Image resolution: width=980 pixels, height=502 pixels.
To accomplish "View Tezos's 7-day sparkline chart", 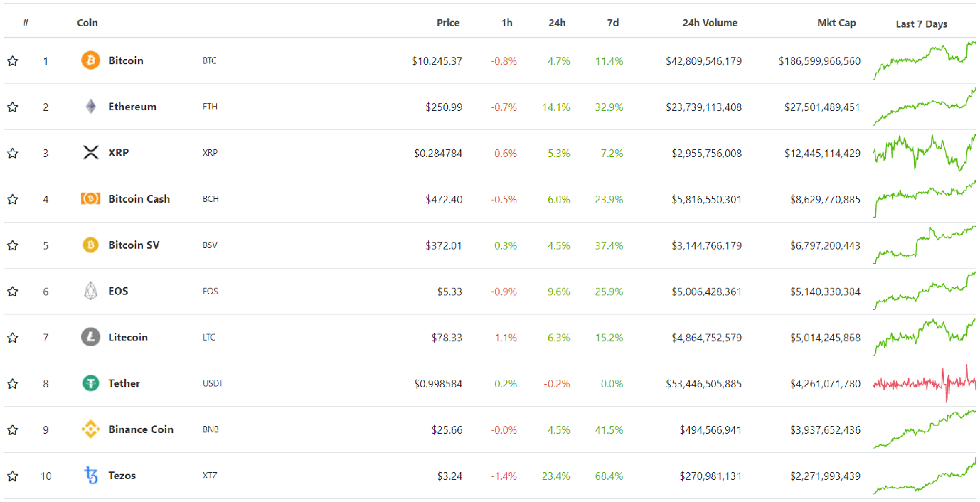I will 925,475.
